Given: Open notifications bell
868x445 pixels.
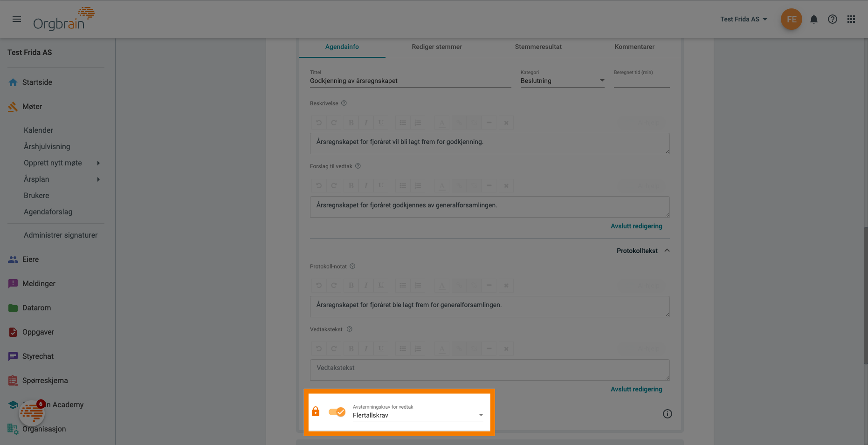Looking at the screenshot, I should coord(814,19).
